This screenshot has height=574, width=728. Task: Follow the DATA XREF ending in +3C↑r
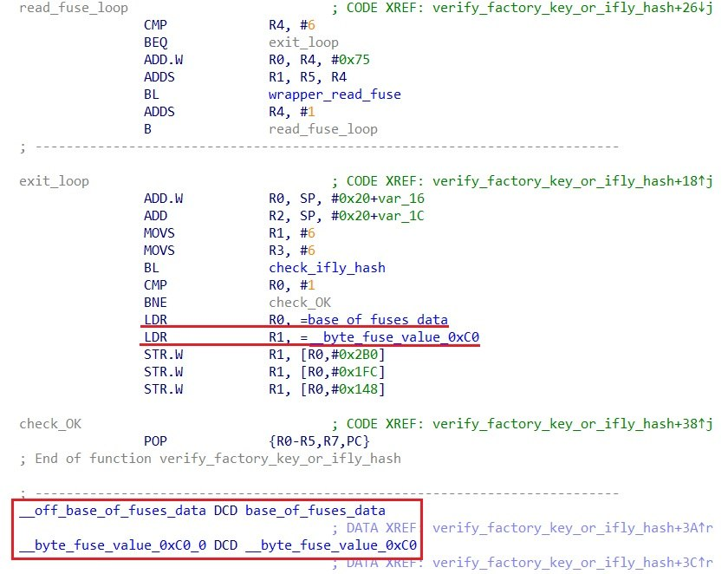click(573, 563)
